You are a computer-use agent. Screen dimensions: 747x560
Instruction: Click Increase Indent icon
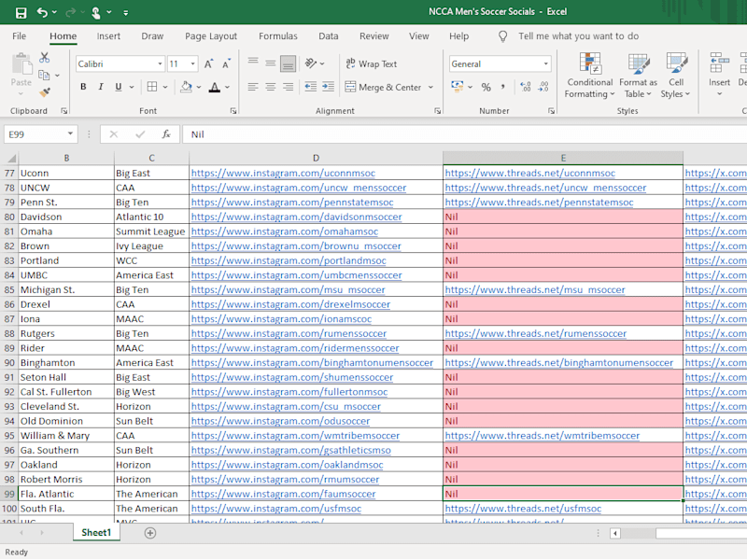pyautogui.click(x=328, y=87)
